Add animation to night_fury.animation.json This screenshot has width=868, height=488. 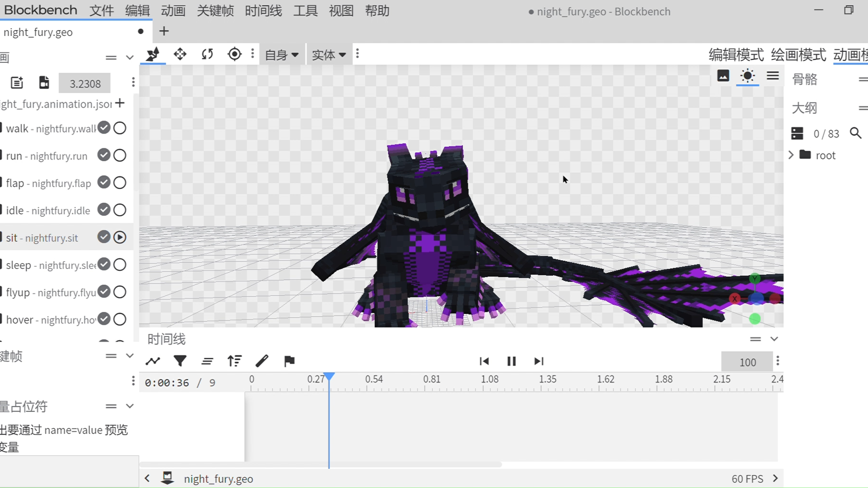(120, 103)
